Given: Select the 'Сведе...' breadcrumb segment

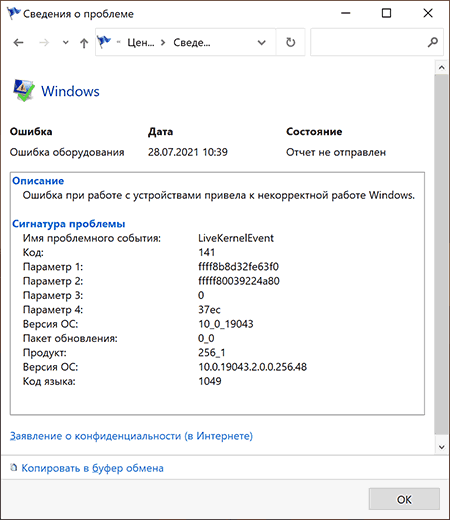Looking at the screenshot, I should point(192,43).
